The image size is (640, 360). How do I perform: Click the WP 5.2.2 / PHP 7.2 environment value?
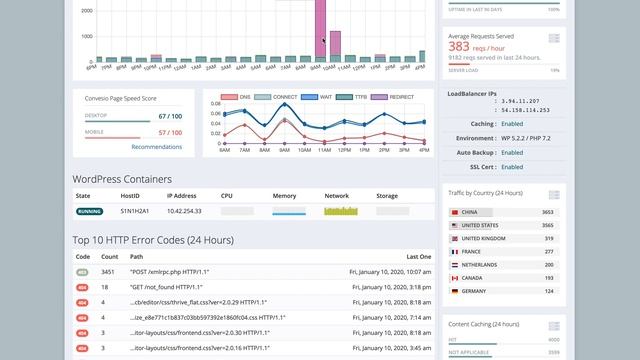pyautogui.click(x=526, y=138)
